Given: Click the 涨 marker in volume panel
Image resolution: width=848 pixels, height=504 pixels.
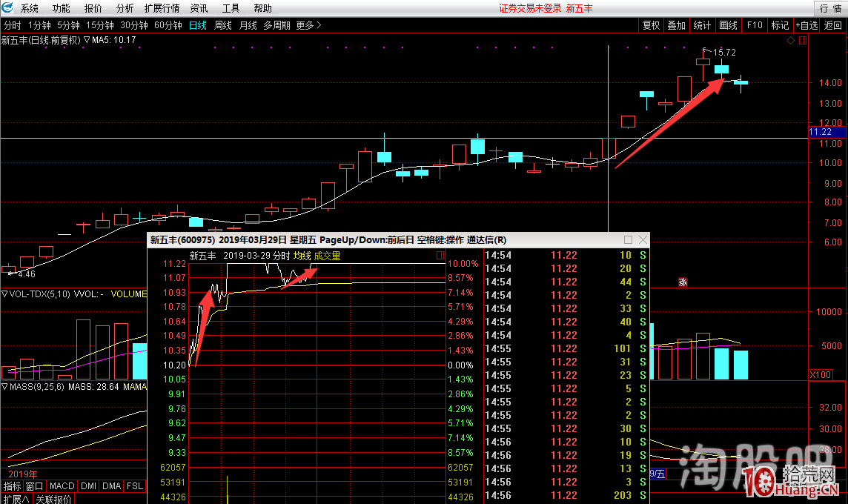Looking at the screenshot, I should click(x=683, y=282).
